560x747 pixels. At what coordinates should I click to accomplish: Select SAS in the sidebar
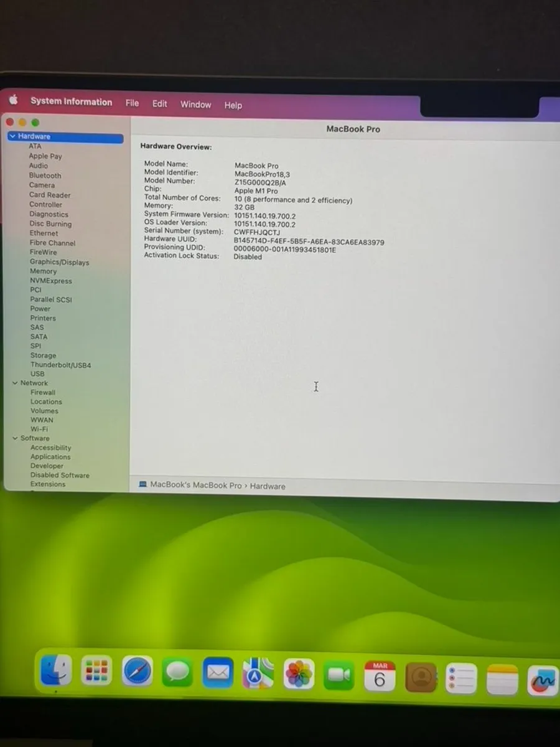coord(37,327)
